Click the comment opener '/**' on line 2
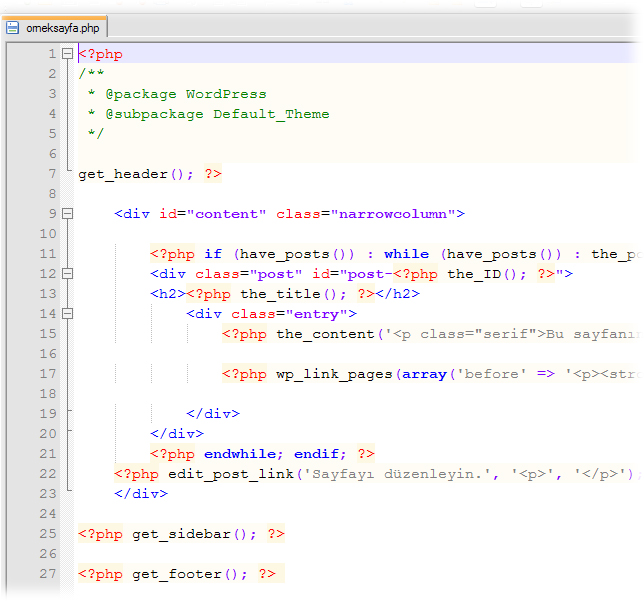The width and height of the screenshot is (644, 601). (x=91, y=74)
